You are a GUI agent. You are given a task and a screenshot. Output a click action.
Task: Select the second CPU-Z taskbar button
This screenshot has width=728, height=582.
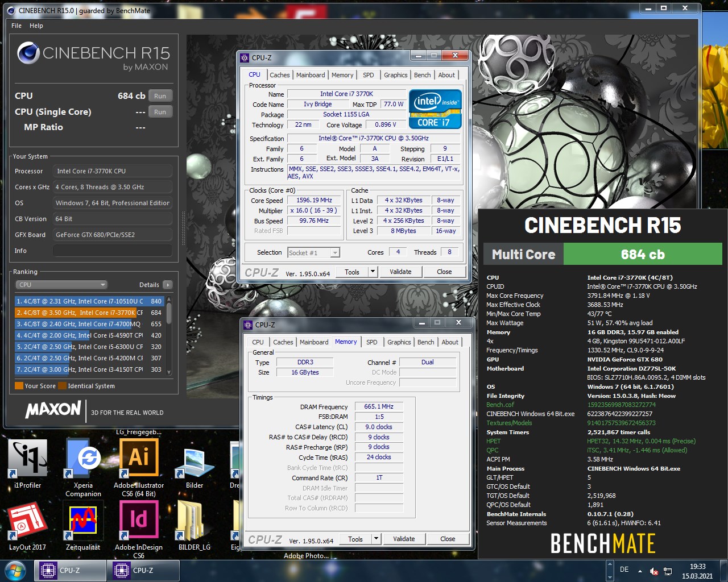(x=143, y=571)
